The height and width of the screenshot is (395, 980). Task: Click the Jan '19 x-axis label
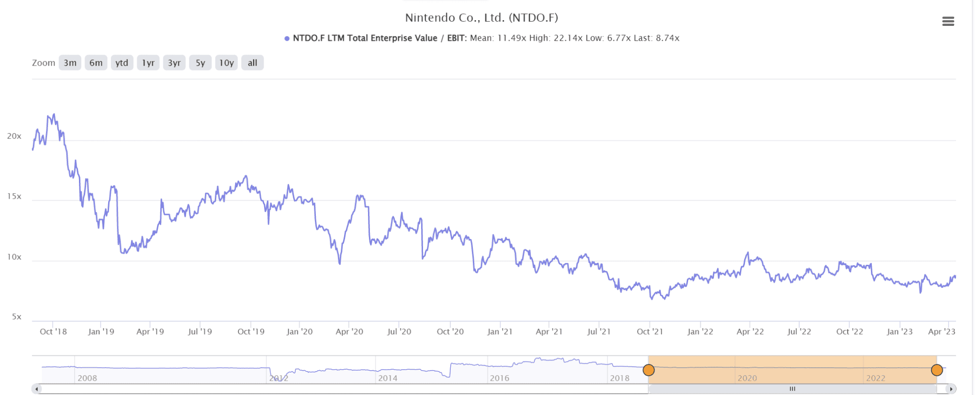point(101,331)
